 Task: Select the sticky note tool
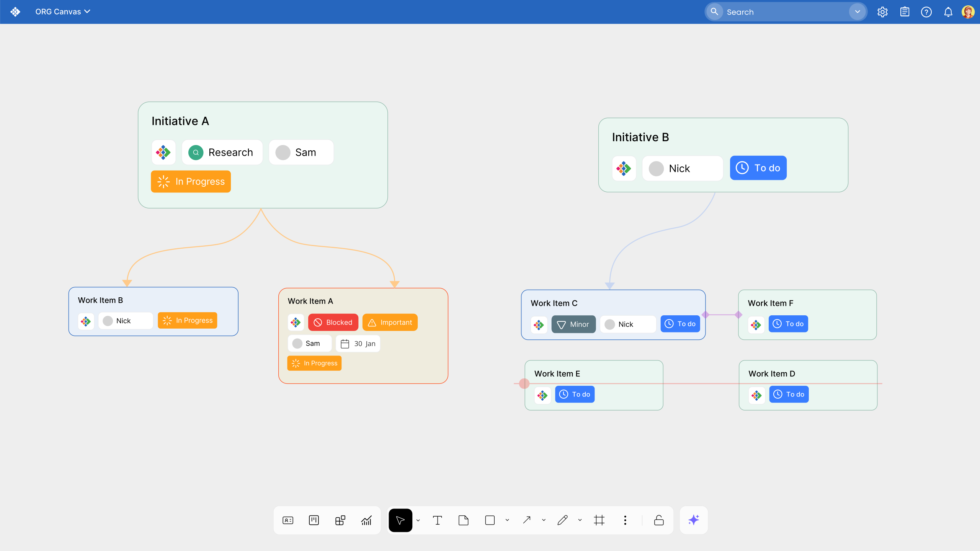click(x=463, y=520)
